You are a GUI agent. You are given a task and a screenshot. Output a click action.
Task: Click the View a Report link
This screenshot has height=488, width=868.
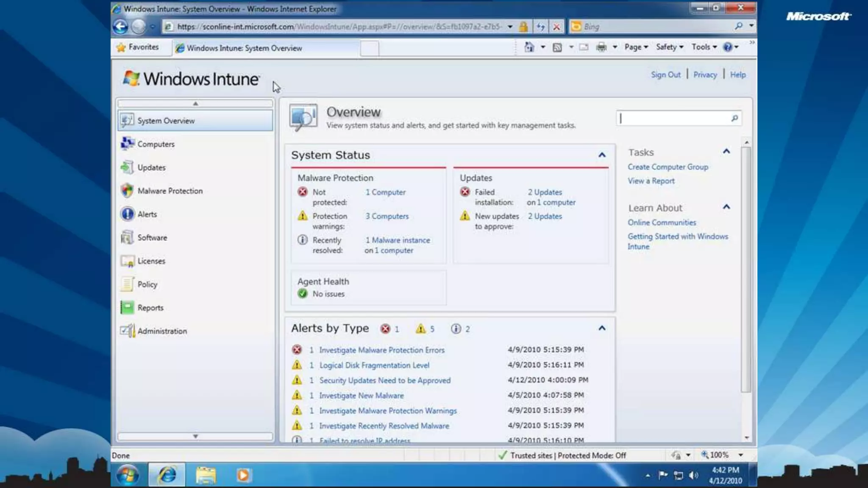tap(651, 181)
